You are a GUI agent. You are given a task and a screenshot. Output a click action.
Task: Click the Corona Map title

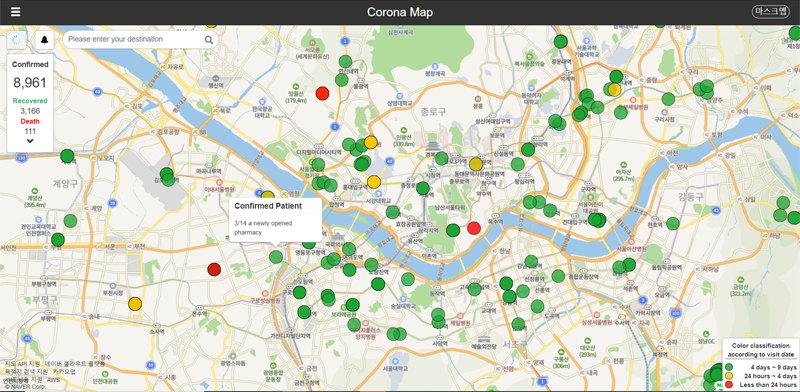coord(400,12)
